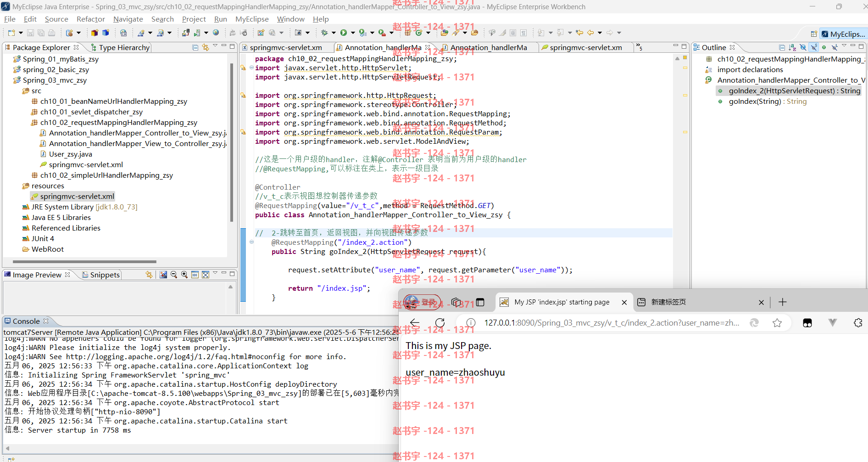Open the web browser globe icon
868x462 pixels.
216,33
